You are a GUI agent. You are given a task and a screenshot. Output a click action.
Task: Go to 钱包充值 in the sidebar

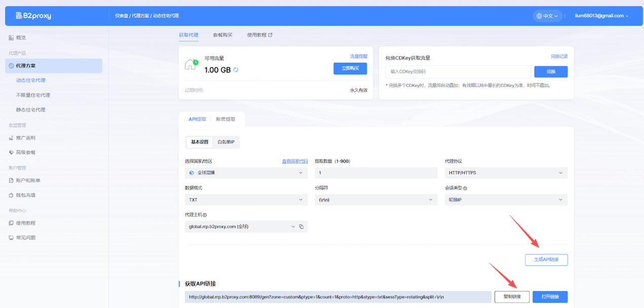click(x=25, y=195)
